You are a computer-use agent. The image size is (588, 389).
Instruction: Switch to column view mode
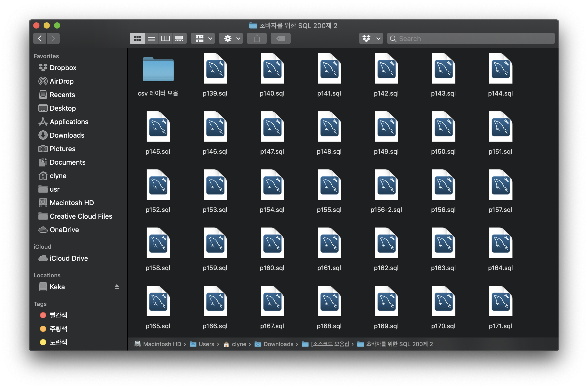tap(165, 38)
